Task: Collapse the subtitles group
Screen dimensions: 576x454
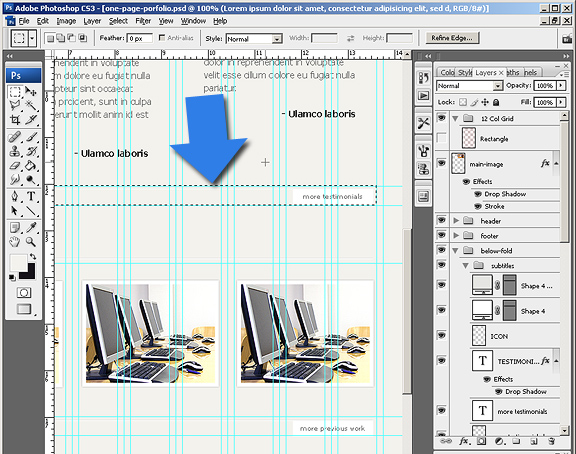Action: click(x=466, y=266)
